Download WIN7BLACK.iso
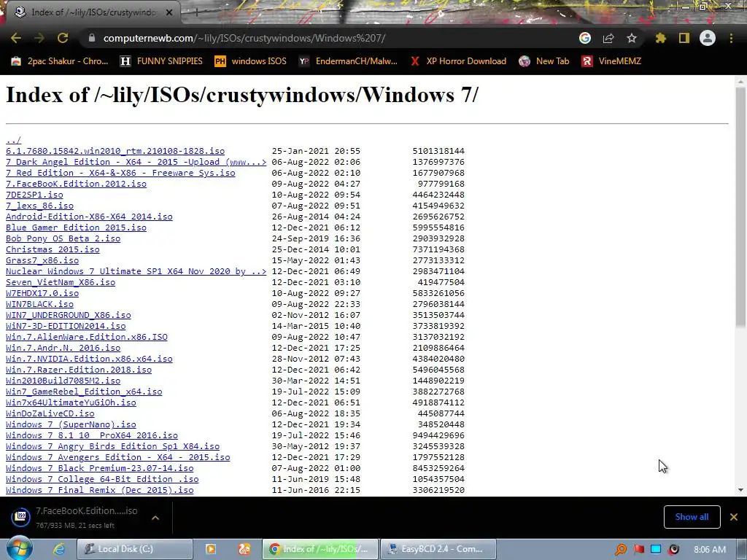 coord(39,304)
